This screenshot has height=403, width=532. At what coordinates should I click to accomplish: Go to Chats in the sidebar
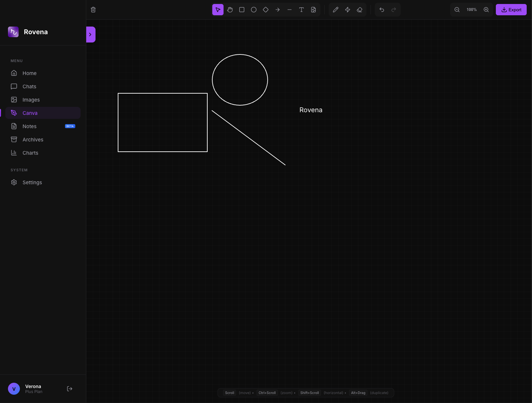[x=43, y=86]
